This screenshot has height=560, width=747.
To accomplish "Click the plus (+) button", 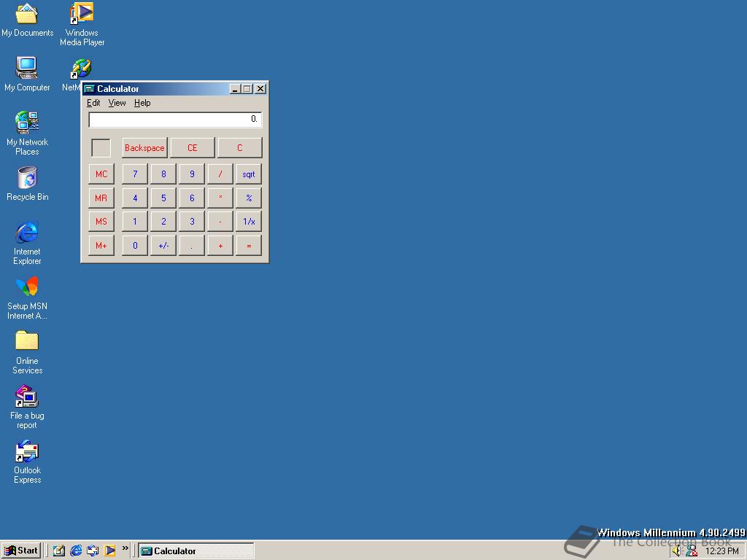I will [x=220, y=246].
